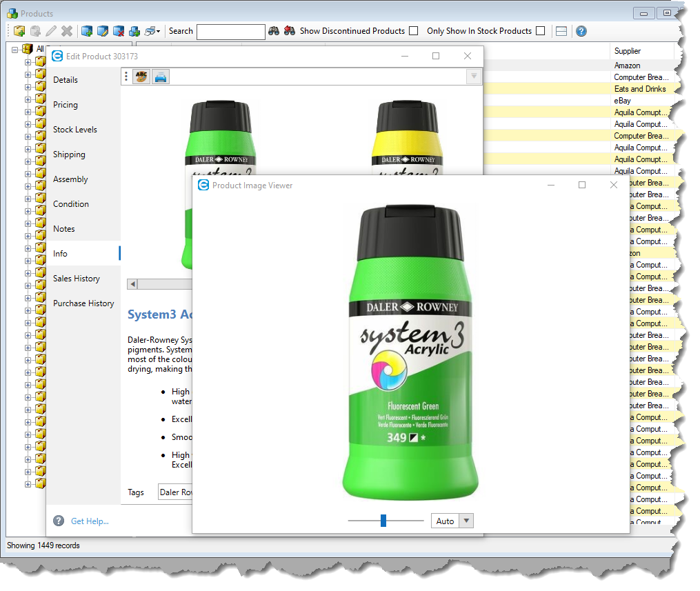Enable Show Discontinued Products checkbox

(x=413, y=31)
